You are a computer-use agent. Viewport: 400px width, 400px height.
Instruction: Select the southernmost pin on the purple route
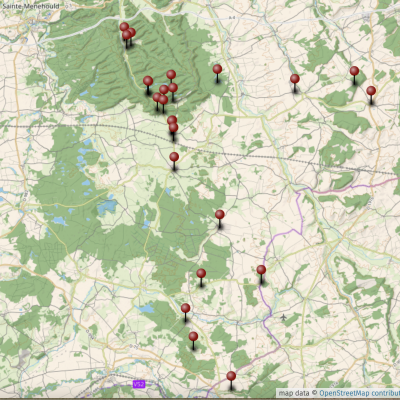tap(231, 376)
